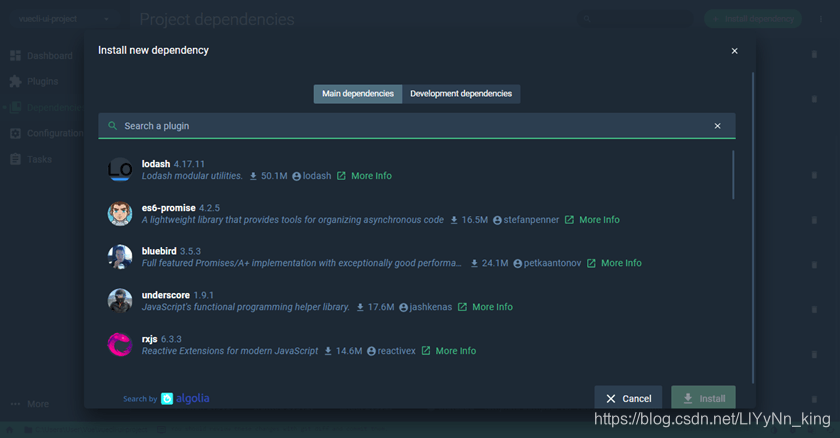
Task: Open the vuecli-ui-project dropdown
Action: (63, 19)
